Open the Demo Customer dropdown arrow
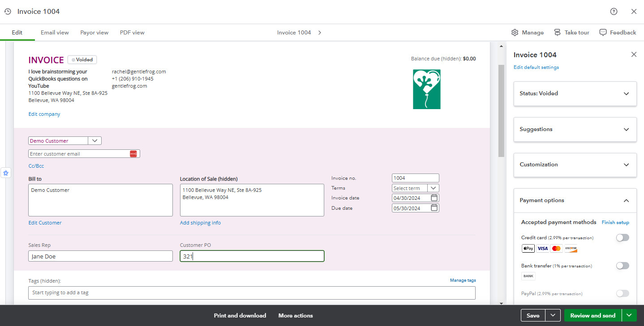The image size is (644, 326). tap(95, 141)
